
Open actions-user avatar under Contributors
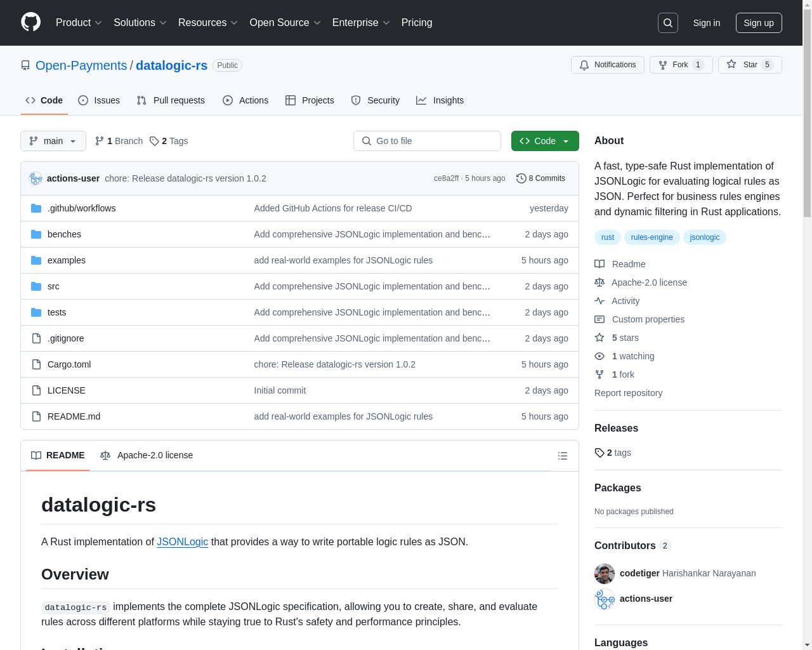tap(605, 599)
